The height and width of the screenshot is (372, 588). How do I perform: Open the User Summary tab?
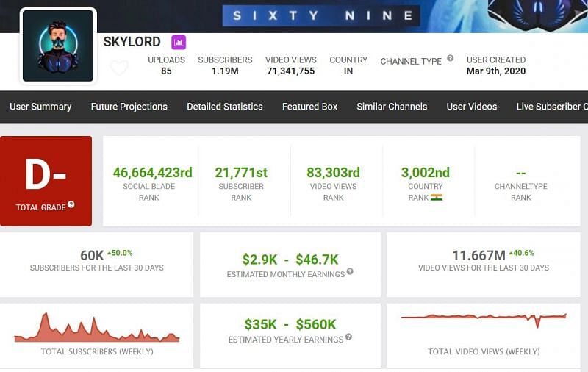click(40, 107)
